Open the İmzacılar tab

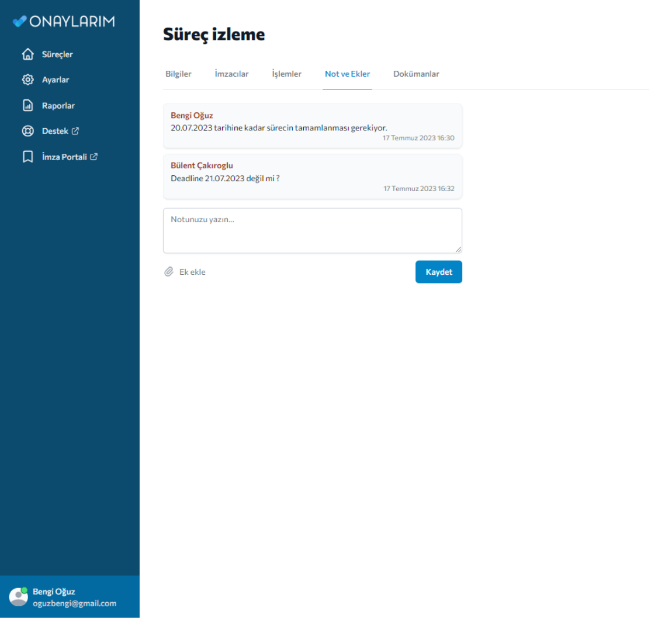(x=231, y=74)
